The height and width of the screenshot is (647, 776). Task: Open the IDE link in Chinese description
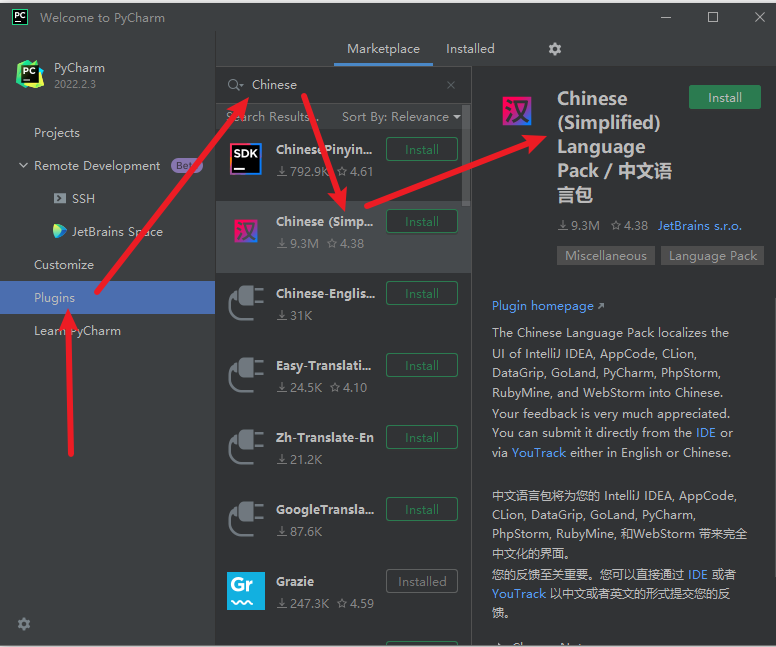(697, 574)
